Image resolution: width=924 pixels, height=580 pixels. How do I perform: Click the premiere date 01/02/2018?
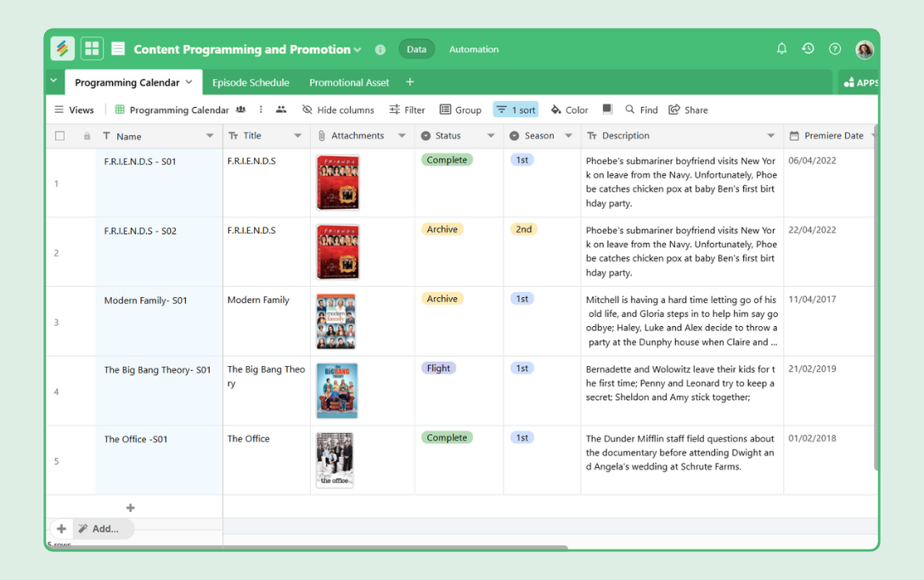(x=812, y=438)
